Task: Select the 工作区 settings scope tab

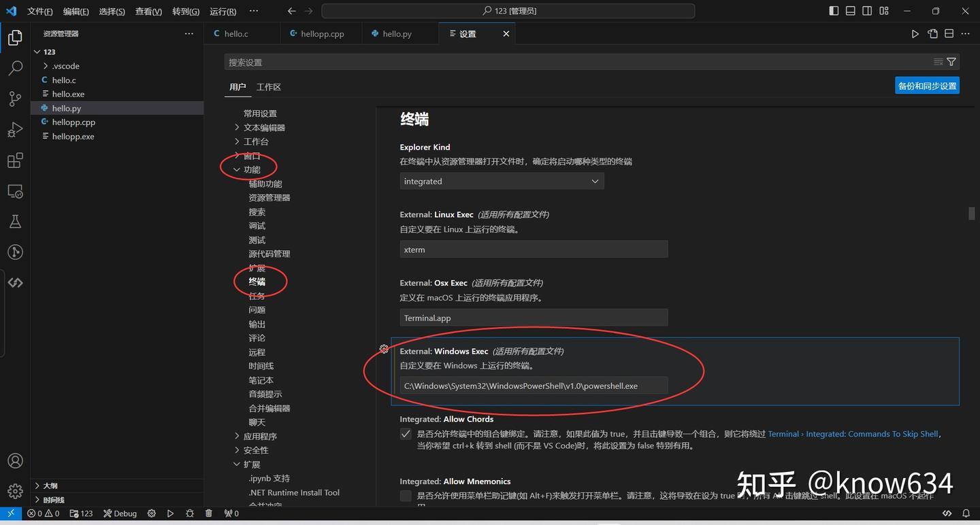Action: click(x=269, y=87)
